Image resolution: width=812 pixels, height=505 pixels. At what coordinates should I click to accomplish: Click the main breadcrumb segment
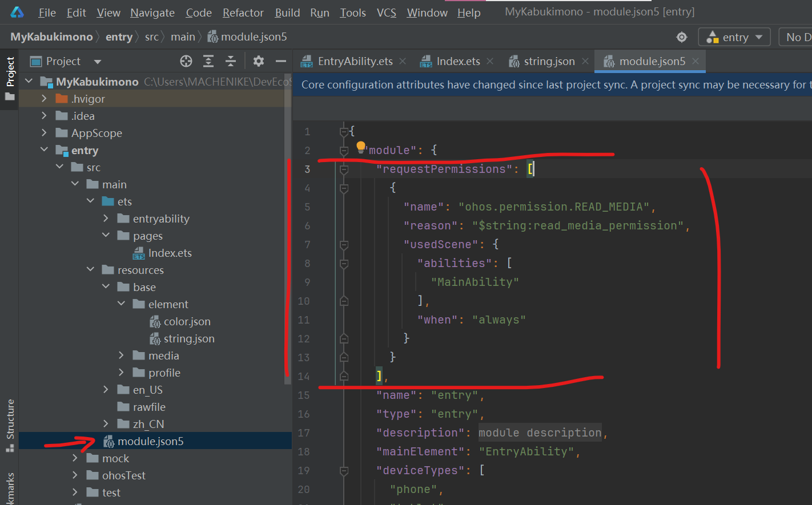183,37
